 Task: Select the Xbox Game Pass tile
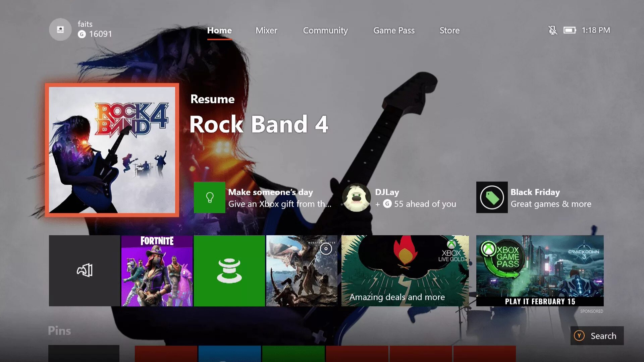540,270
